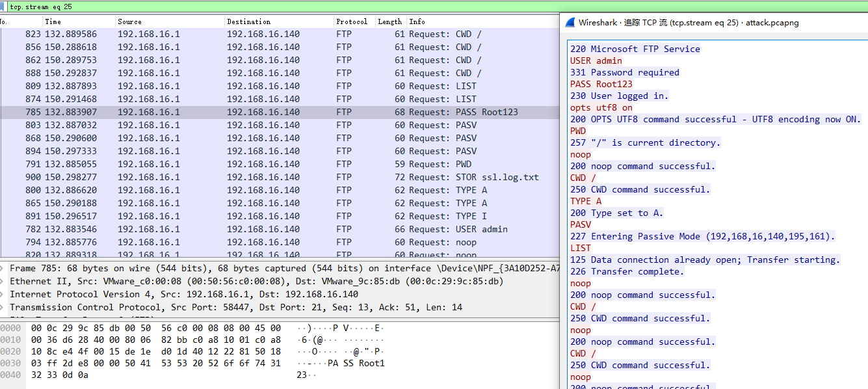Select packet 891 TYPE I row
Screen dimensions: 868x389
click(280, 216)
